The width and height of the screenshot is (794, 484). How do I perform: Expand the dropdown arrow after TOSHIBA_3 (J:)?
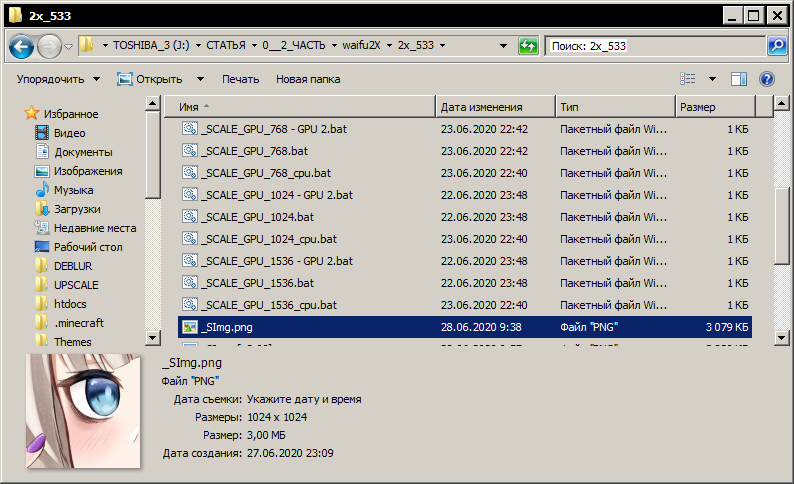(198, 46)
